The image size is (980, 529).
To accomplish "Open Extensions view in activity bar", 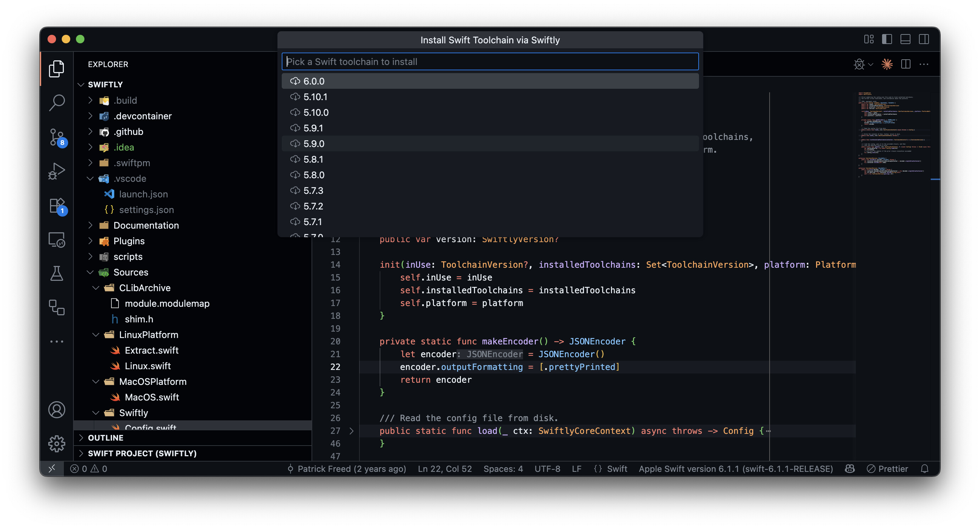I will (57, 206).
